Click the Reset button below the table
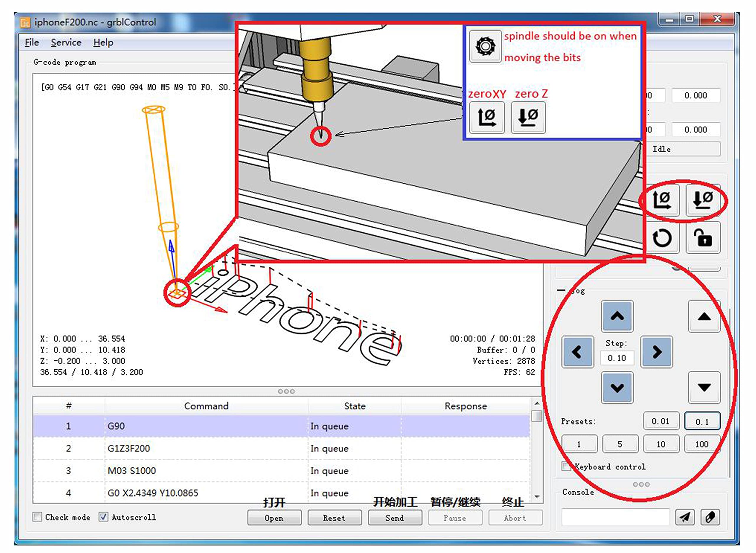Image resolution: width=756 pixels, height=553 pixels. (335, 518)
